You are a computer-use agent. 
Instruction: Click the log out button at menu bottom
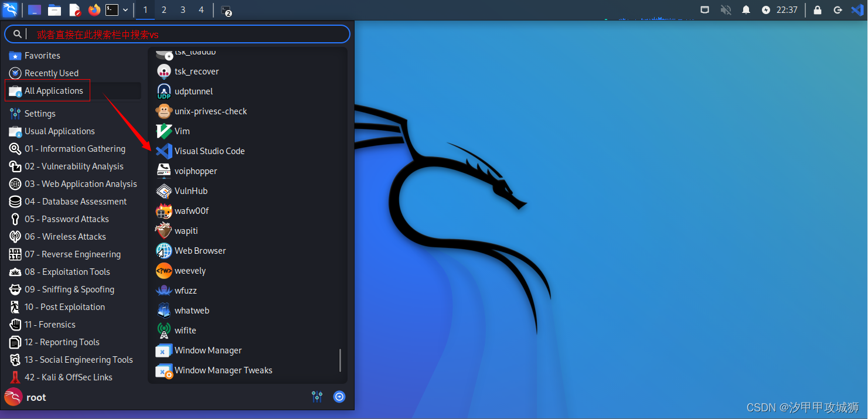[339, 397]
